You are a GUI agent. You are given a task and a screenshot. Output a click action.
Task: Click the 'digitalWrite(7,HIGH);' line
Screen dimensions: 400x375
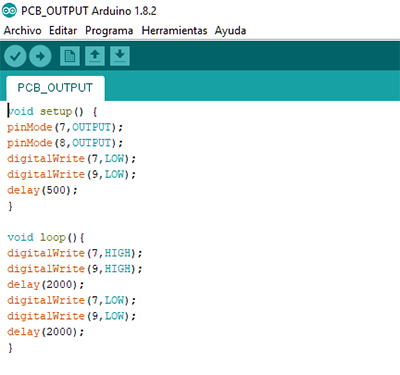coord(75,253)
